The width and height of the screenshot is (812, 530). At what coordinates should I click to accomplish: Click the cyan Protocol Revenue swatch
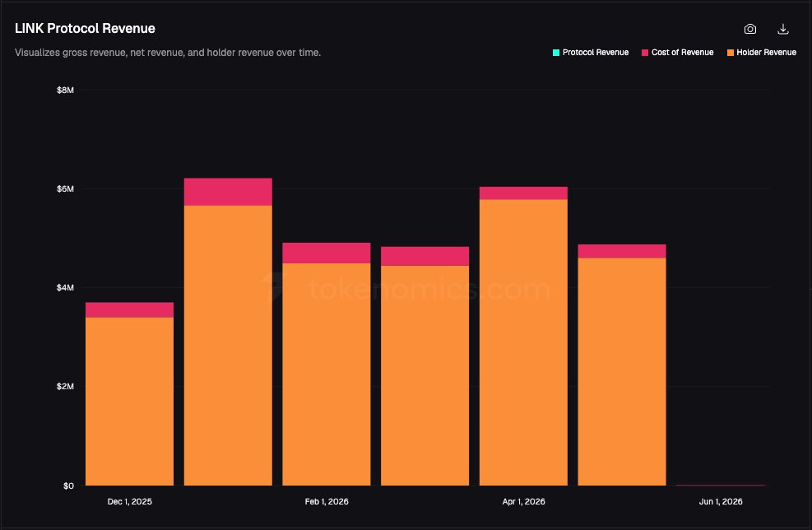556,53
